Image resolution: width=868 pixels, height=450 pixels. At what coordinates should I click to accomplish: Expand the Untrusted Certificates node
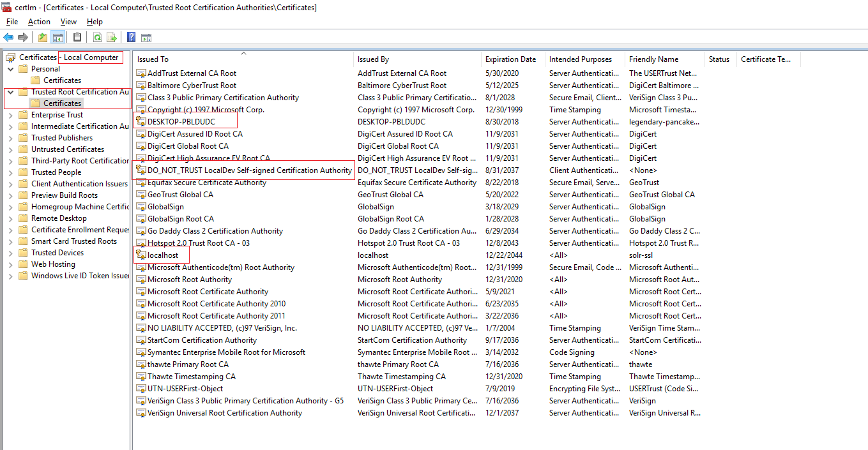click(x=10, y=149)
